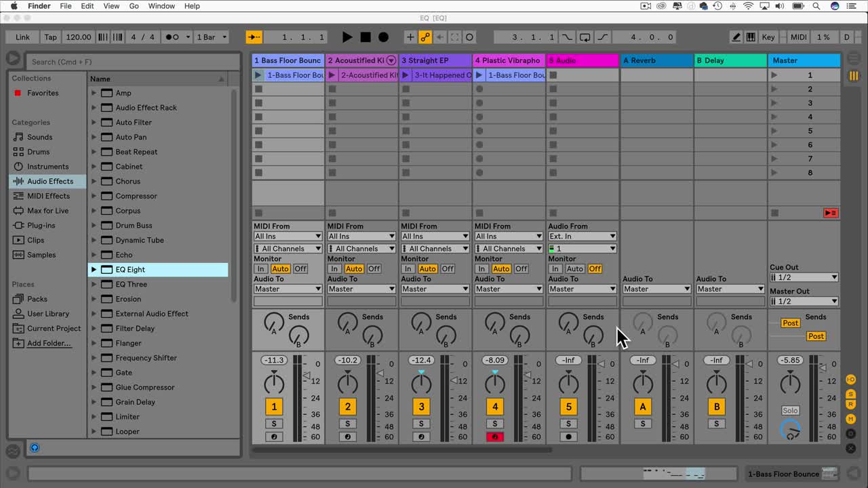
Task: Toggle the Loop switch
Action: 584,37
